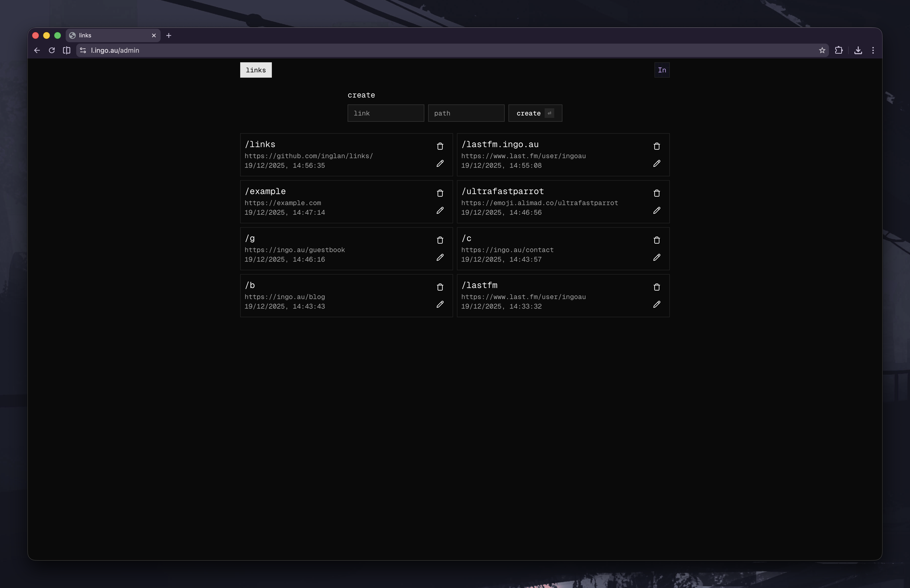Click the create button
910x588 pixels.
(534, 113)
